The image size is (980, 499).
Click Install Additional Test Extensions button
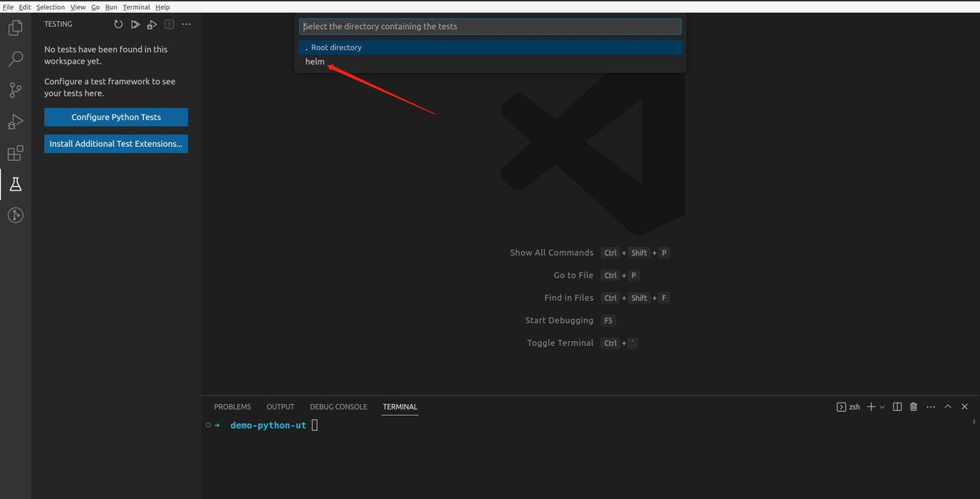coord(116,144)
